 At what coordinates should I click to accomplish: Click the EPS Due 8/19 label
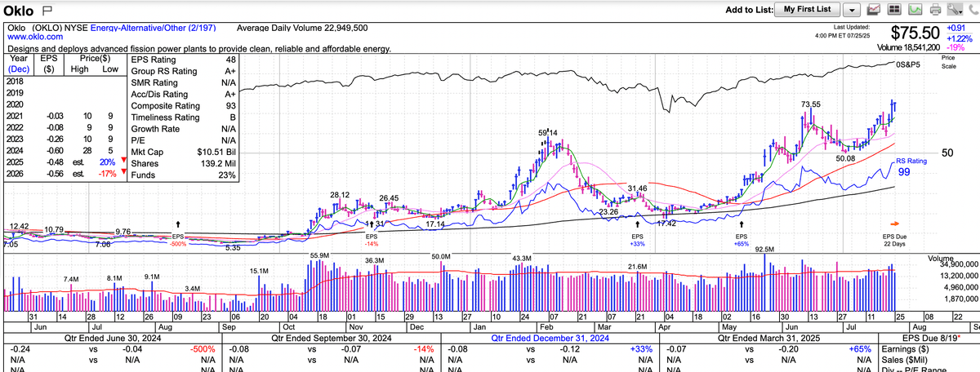tap(932, 338)
